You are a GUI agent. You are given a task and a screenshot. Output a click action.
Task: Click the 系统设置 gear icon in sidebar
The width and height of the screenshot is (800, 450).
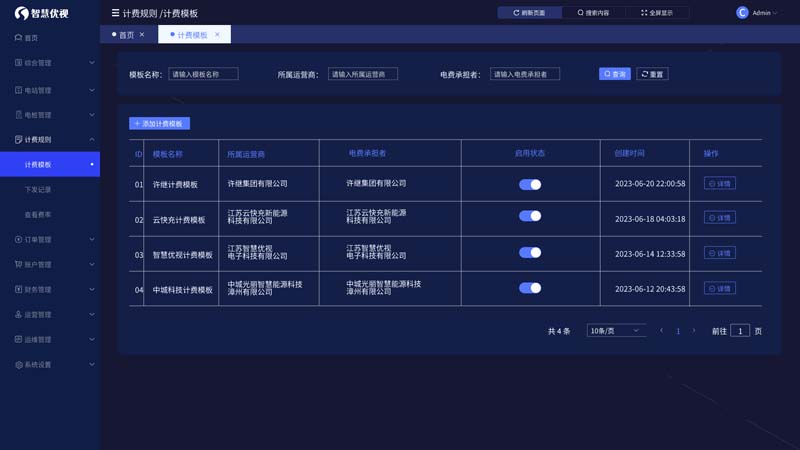click(x=18, y=365)
